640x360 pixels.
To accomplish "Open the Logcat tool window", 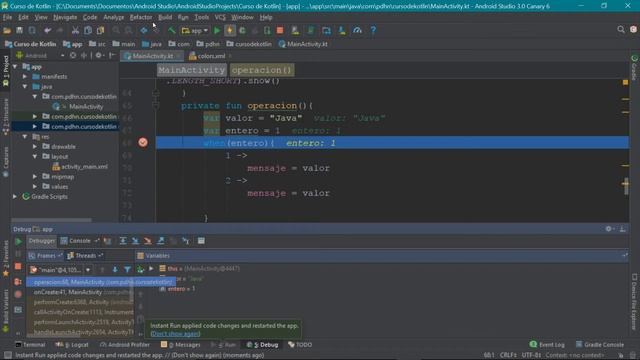I will [x=73, y=344].
